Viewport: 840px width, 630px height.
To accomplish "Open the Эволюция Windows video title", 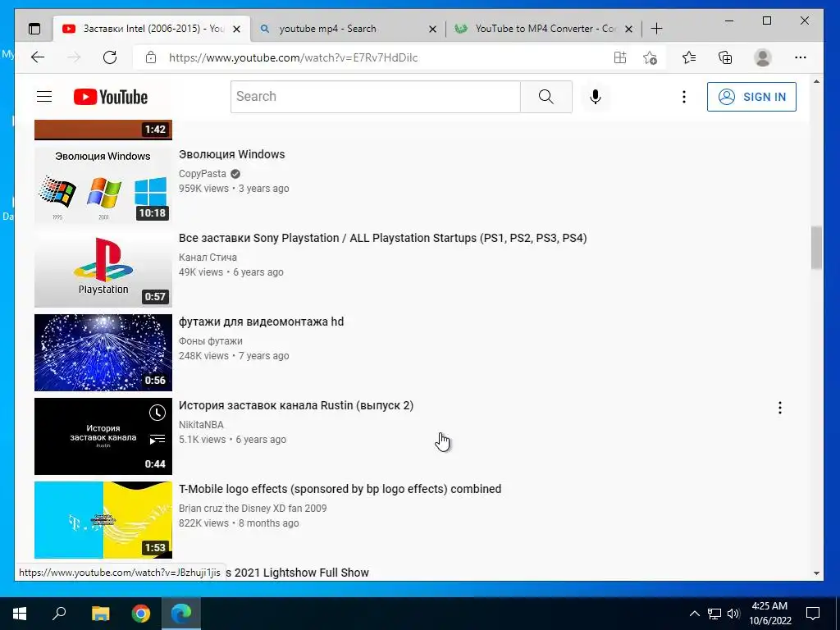I will click(x=232, y=154).
